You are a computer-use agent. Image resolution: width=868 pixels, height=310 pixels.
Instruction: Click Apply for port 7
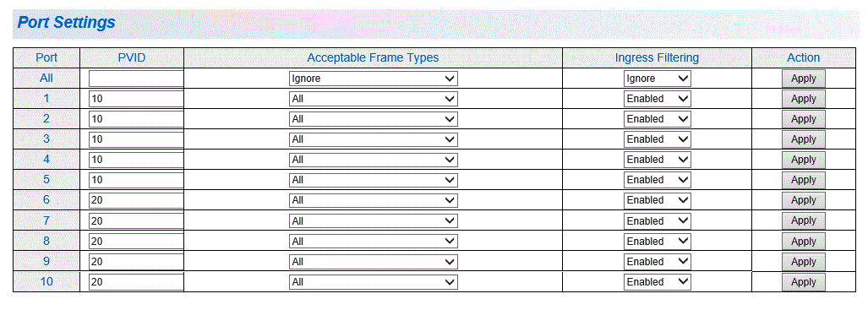click(x=803, y=220)
